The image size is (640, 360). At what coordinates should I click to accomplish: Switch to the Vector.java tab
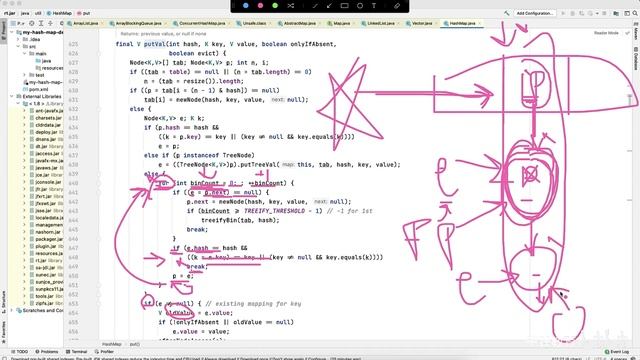[x=421, y=23]
